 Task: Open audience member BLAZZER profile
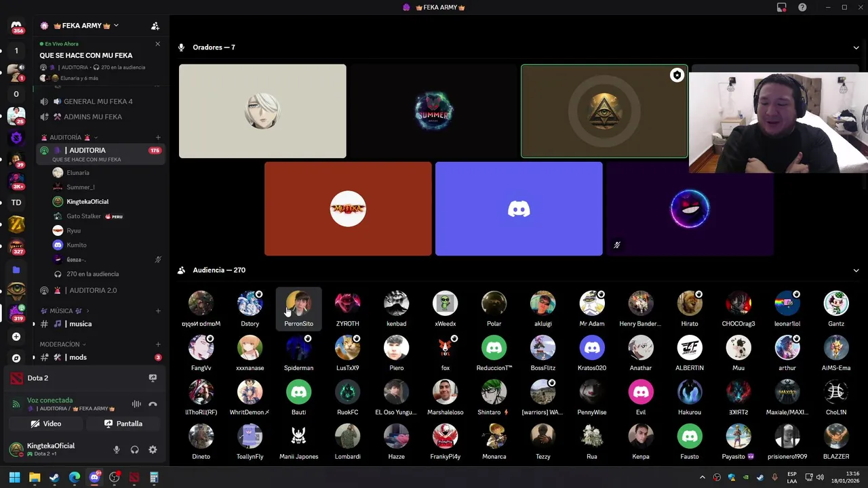point(836,442)
